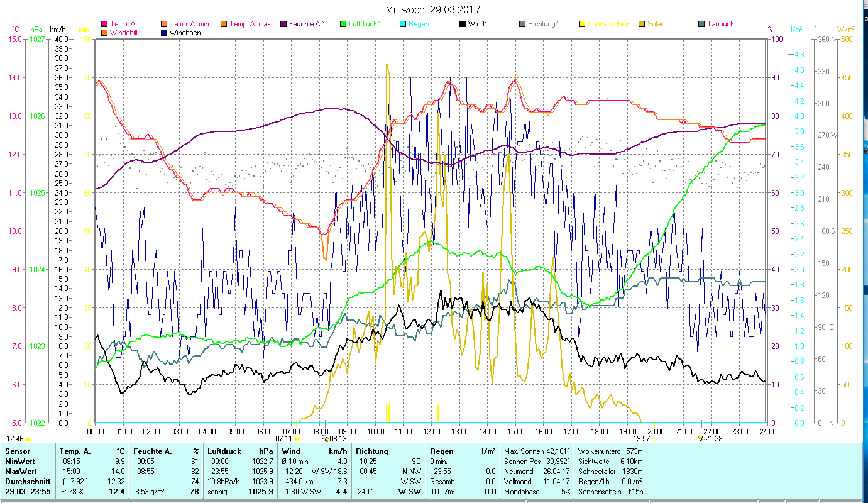Click the 08:13 marker under the time axis

click(x=326, y=438)
